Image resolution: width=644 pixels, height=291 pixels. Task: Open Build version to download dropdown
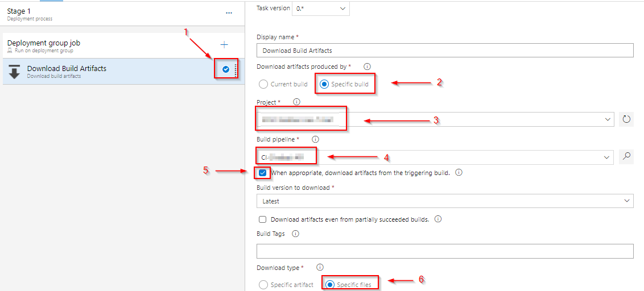point(445,201)
